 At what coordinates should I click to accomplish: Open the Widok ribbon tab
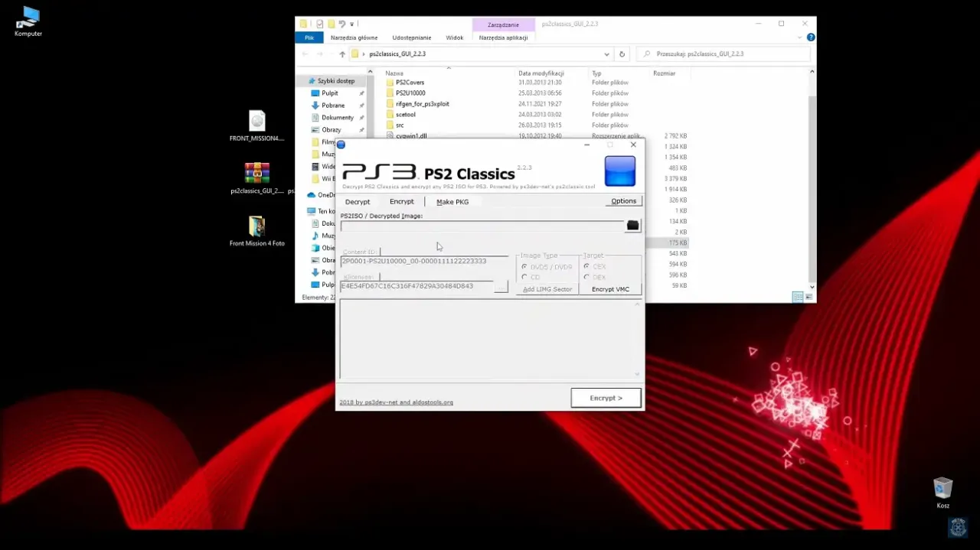point(455,37)
